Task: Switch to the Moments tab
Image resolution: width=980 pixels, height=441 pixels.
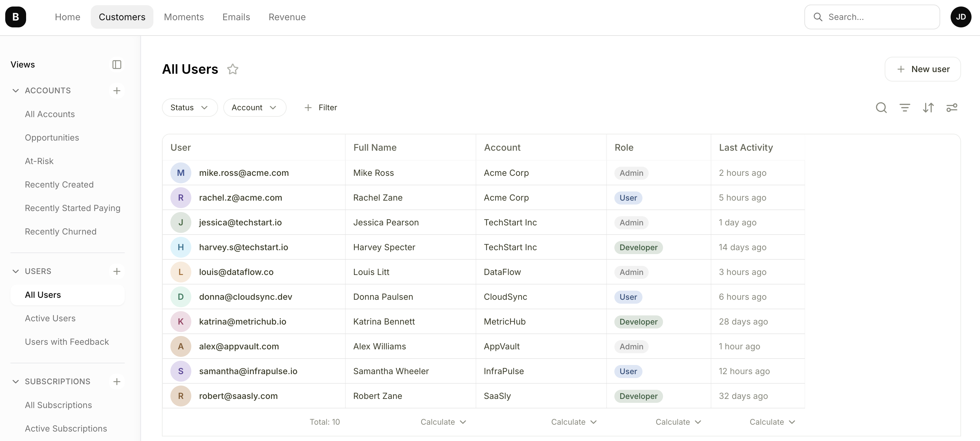Action: 184,17
